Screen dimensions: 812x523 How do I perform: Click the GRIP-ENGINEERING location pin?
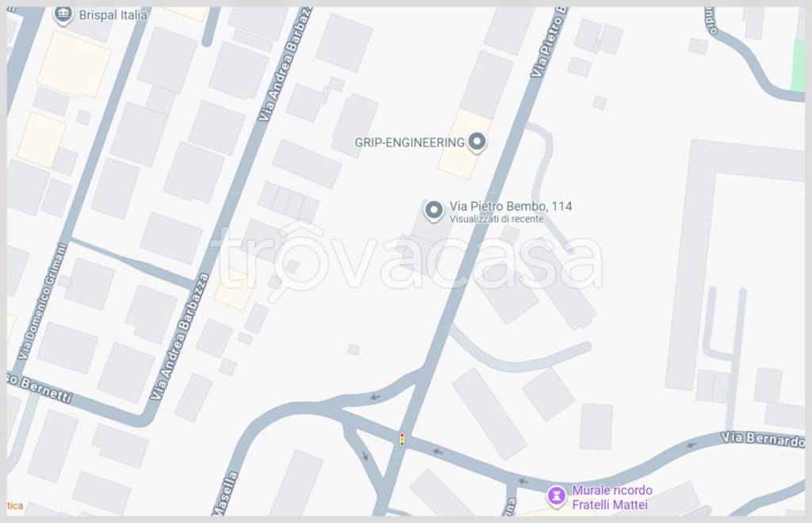coord(477,143)
